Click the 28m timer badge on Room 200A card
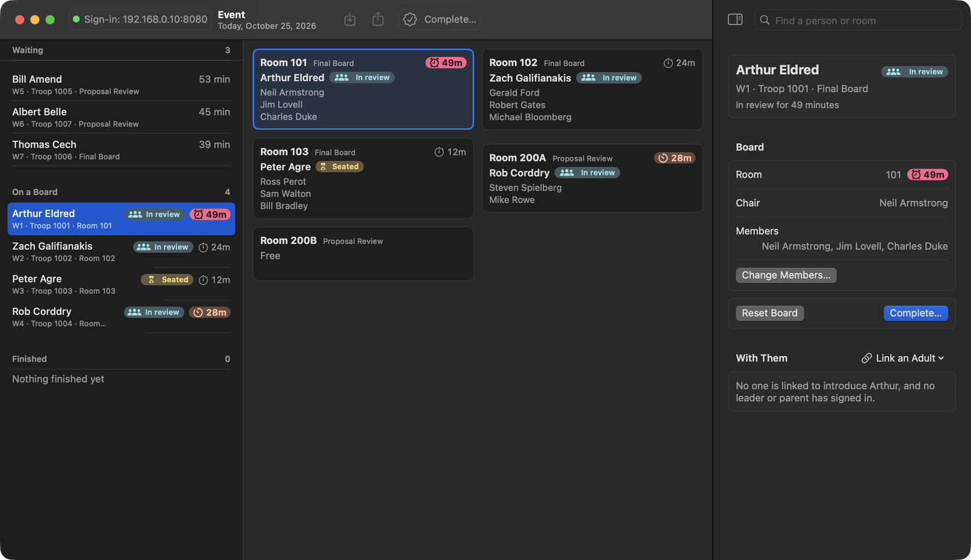 pos(675,158)
